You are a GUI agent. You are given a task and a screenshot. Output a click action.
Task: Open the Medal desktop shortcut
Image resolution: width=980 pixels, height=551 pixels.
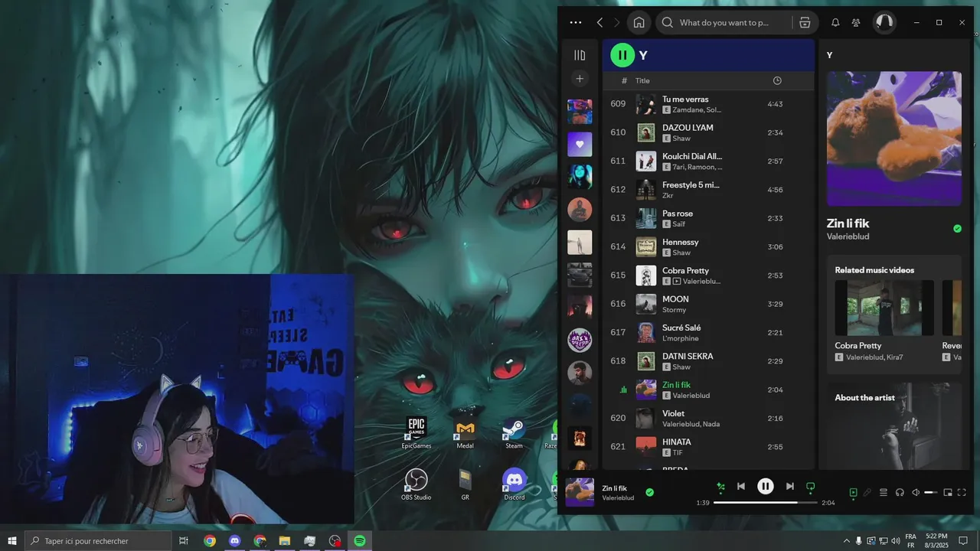point(465,432)
